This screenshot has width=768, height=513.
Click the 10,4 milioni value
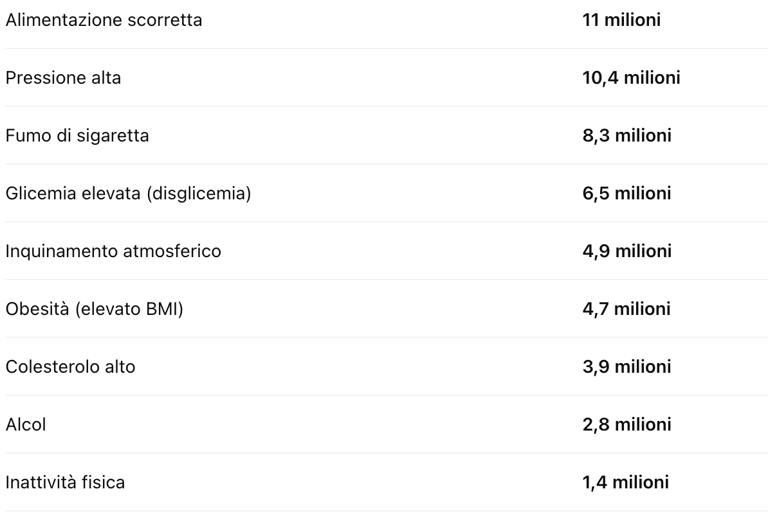[x=631, y=78]
